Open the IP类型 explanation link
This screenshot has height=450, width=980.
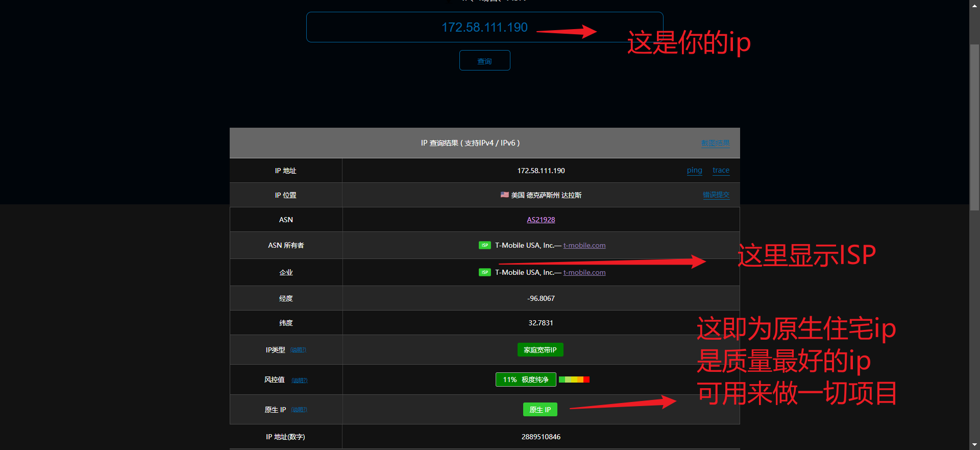pyautogui.click(x=298, y=350)
